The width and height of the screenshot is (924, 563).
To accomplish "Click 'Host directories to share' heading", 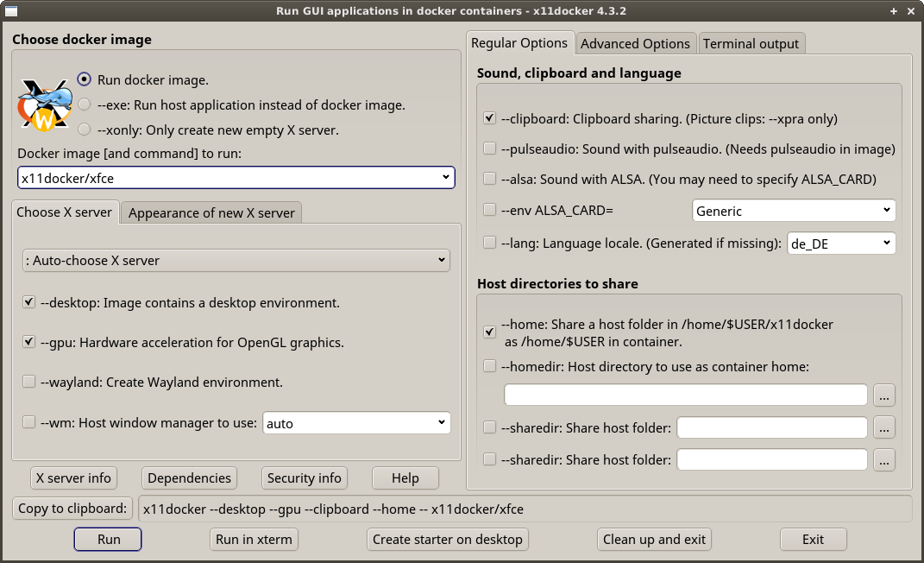I will [557, 283].
